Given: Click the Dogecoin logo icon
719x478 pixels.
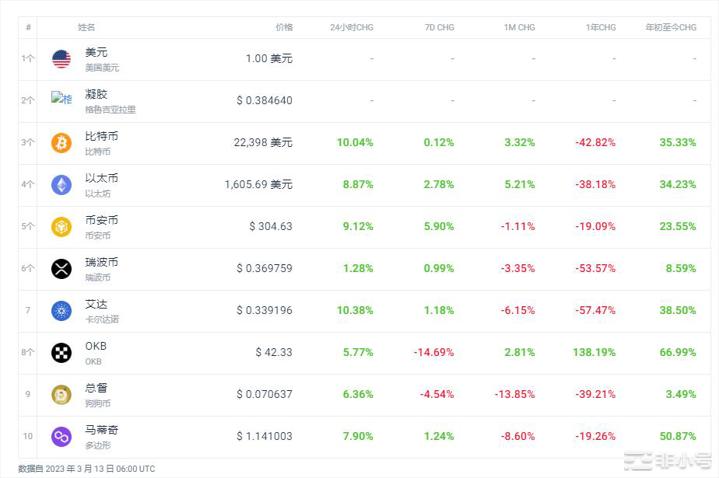Looking at the screenshot, I should pyautogui.click(x=61, y=395).
